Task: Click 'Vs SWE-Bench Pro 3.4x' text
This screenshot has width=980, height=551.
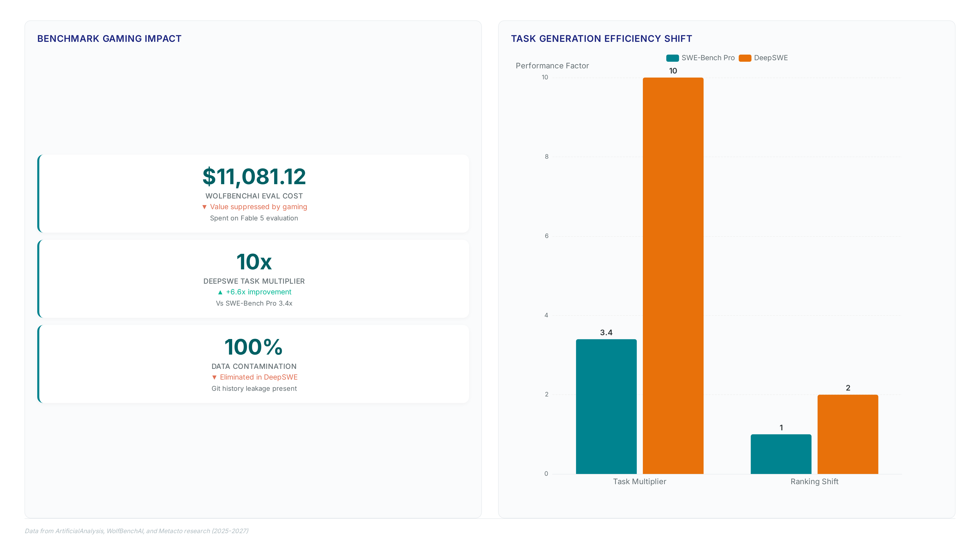Action: 254,304
